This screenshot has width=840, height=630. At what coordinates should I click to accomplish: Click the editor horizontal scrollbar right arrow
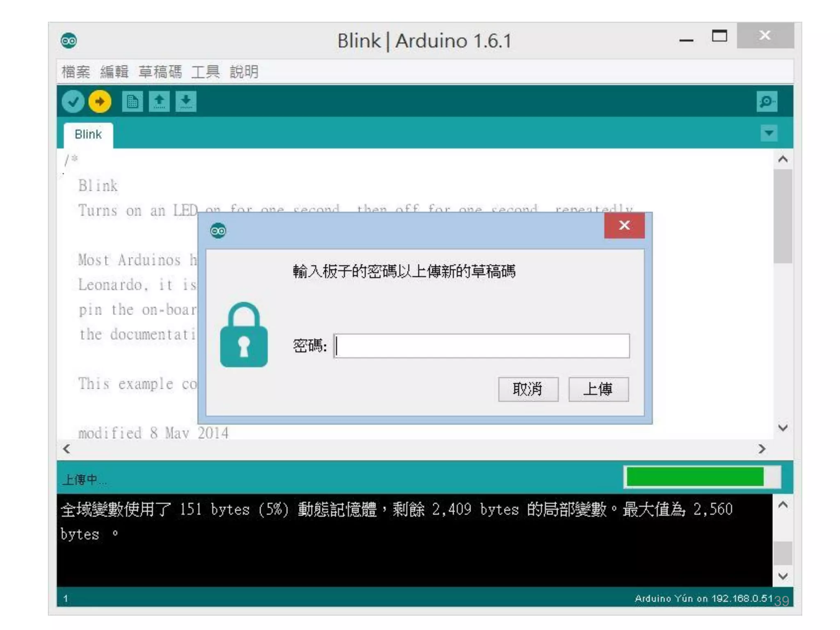click(x=762, y=449)
